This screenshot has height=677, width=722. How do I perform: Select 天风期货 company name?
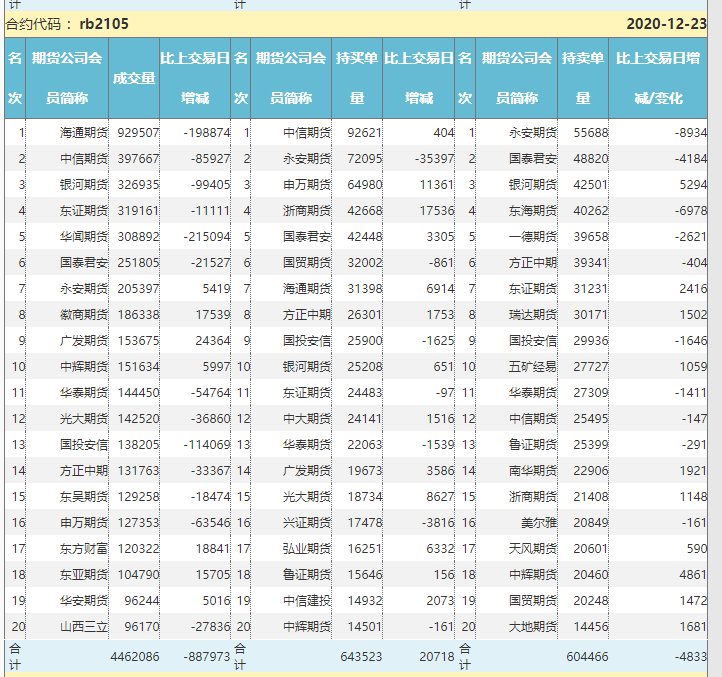(533, 549)
